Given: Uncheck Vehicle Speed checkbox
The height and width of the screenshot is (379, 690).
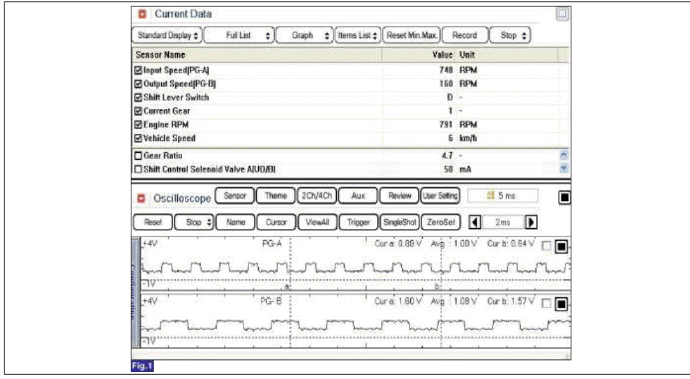Looking at the screenshot, I should [x=138, y=139].
